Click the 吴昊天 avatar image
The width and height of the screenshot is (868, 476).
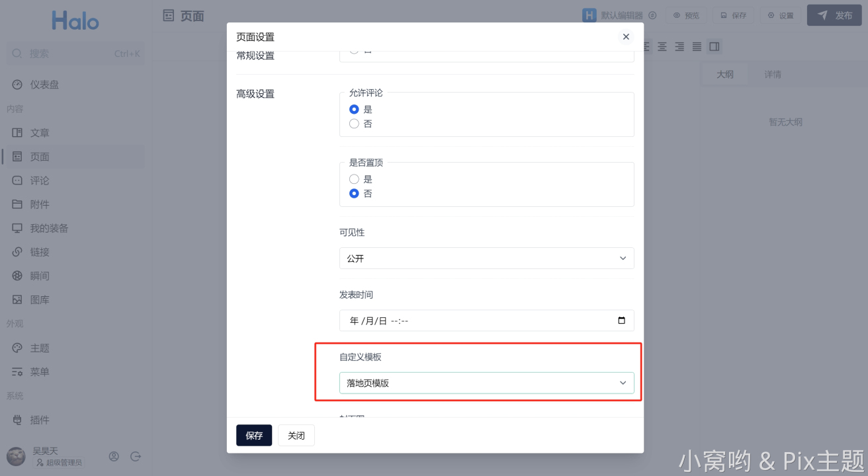click(x=16, y=456)
